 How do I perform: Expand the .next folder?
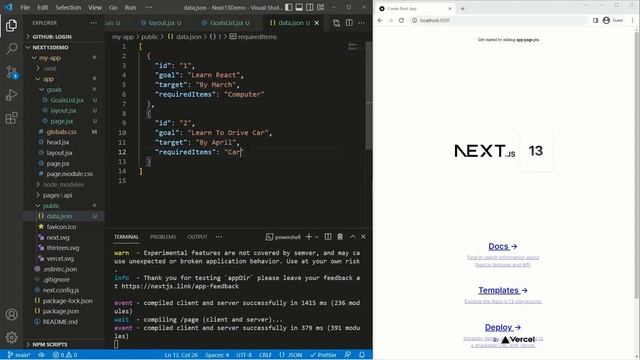tap(50, 69)
